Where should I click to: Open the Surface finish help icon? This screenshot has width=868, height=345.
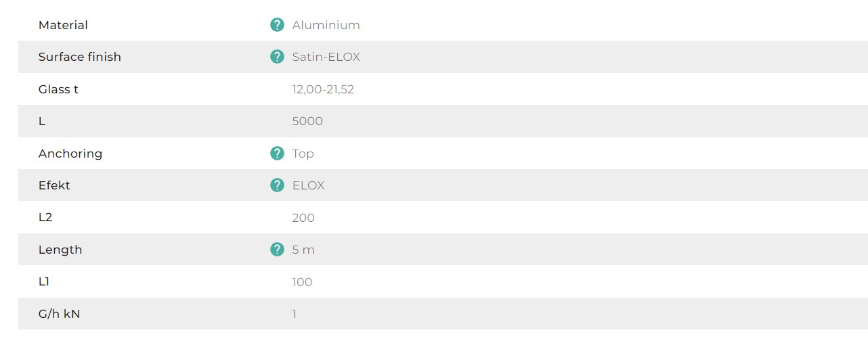point(277,57)
